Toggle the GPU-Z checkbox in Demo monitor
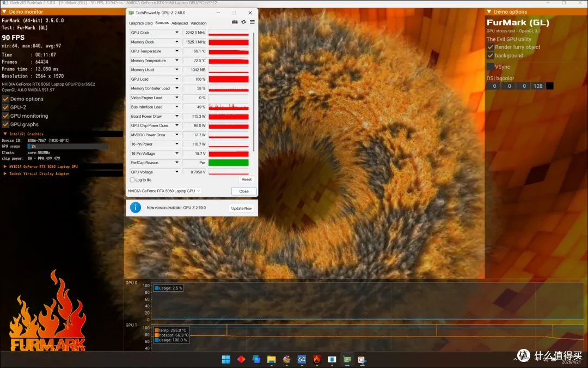 (x=5, y=107)
